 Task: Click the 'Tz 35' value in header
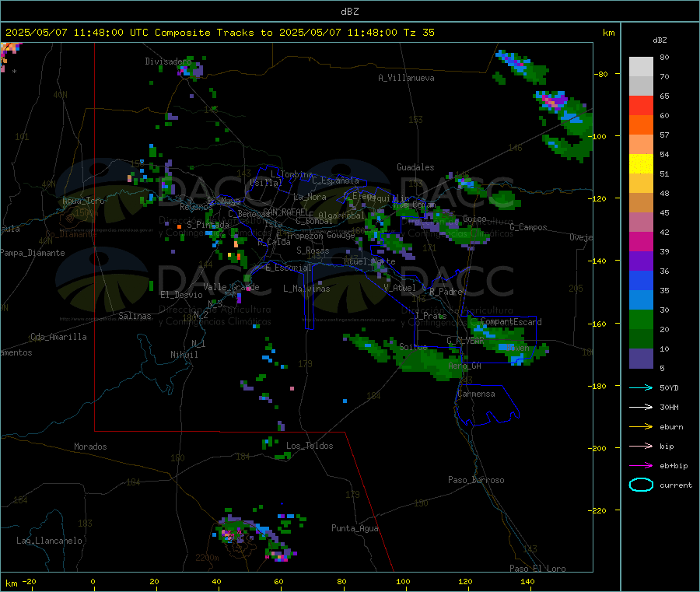418,33
